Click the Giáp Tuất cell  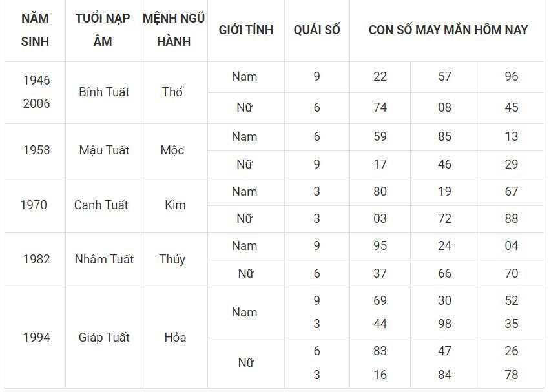(104, 338)
